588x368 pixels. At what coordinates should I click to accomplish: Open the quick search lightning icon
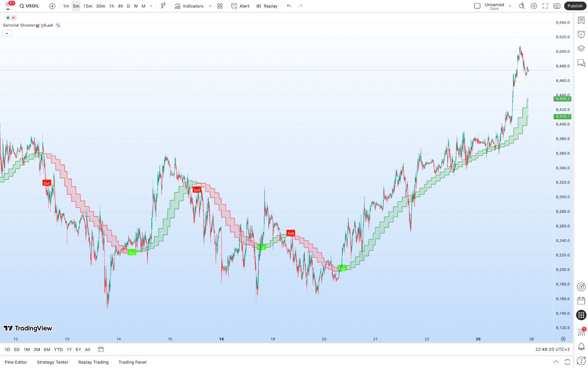click(522, 6)
